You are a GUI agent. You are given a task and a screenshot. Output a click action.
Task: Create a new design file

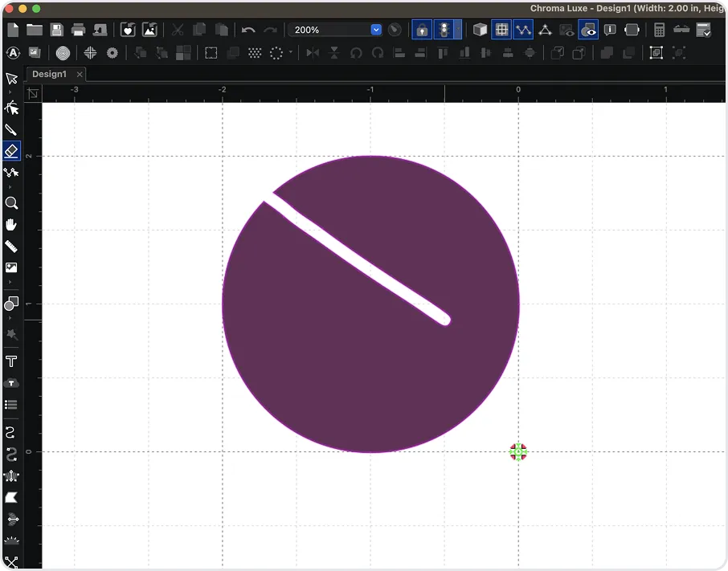[x=13, y=30]
